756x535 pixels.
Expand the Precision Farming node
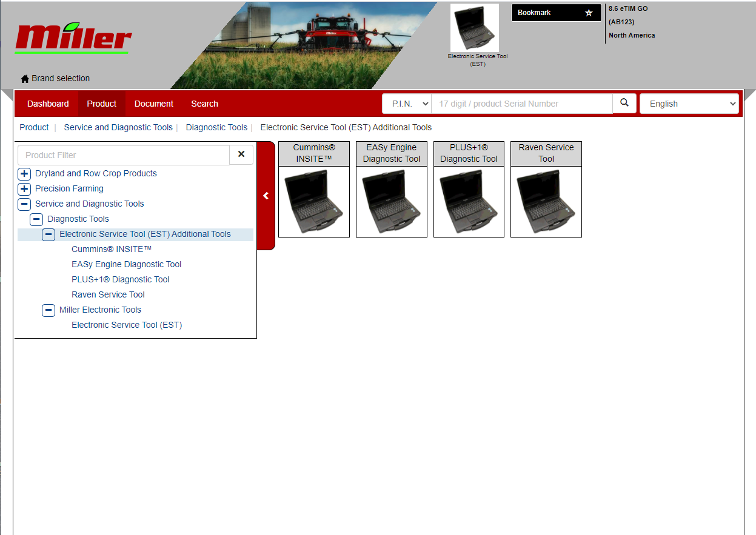click(24, 188)
